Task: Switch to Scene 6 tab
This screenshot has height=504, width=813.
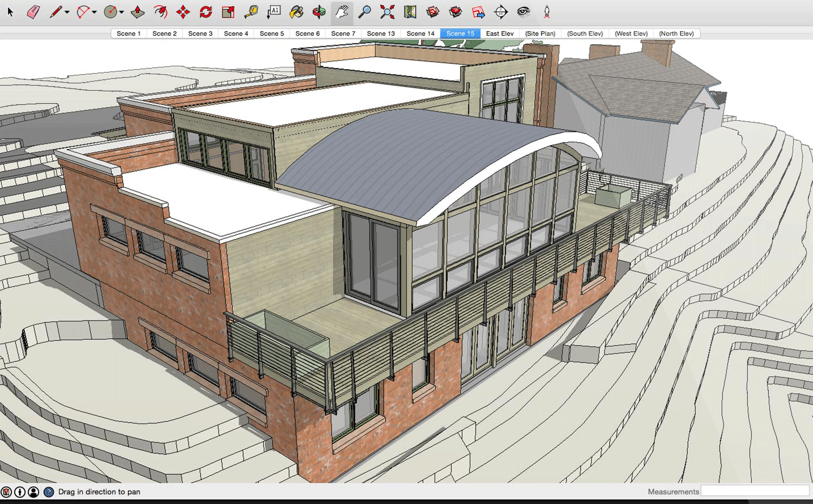Action: pos(308,33)
